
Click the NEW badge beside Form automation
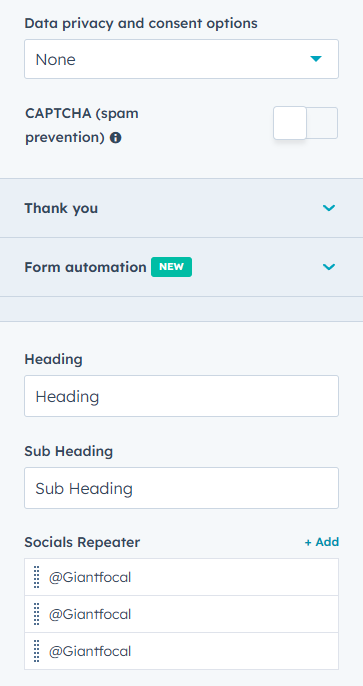click(x=171, y=267)
